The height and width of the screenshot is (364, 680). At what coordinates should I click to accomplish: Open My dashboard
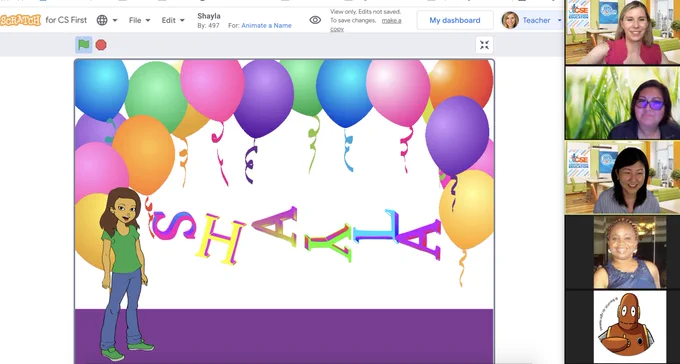(x=455, y=20)
